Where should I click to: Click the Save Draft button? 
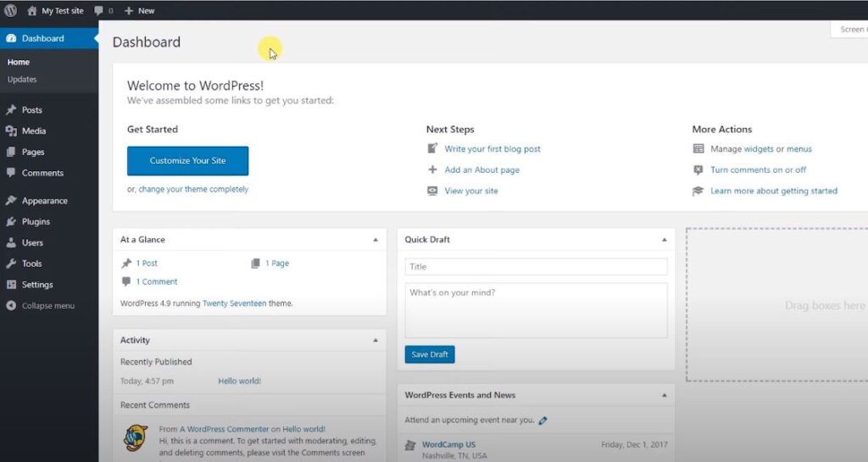coord(430,354)
